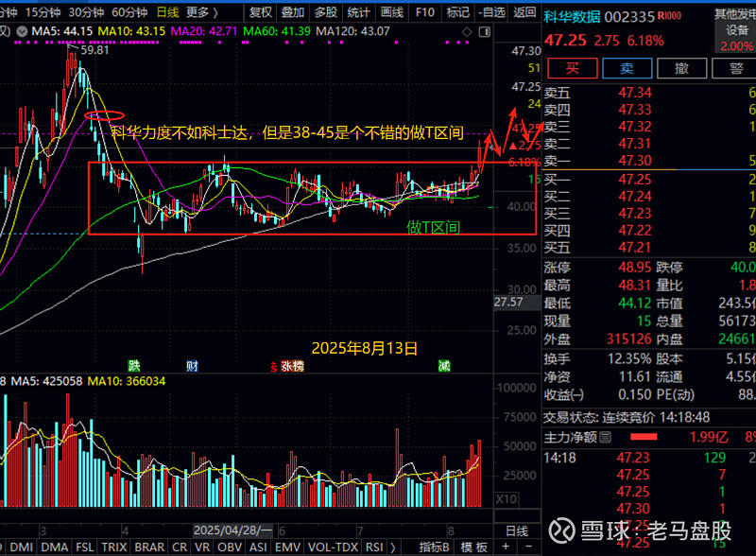Select the BRAR indicator tab
The height and width of the screenshot is (556, 756).
pyautogui.click(x=149, y=547)
